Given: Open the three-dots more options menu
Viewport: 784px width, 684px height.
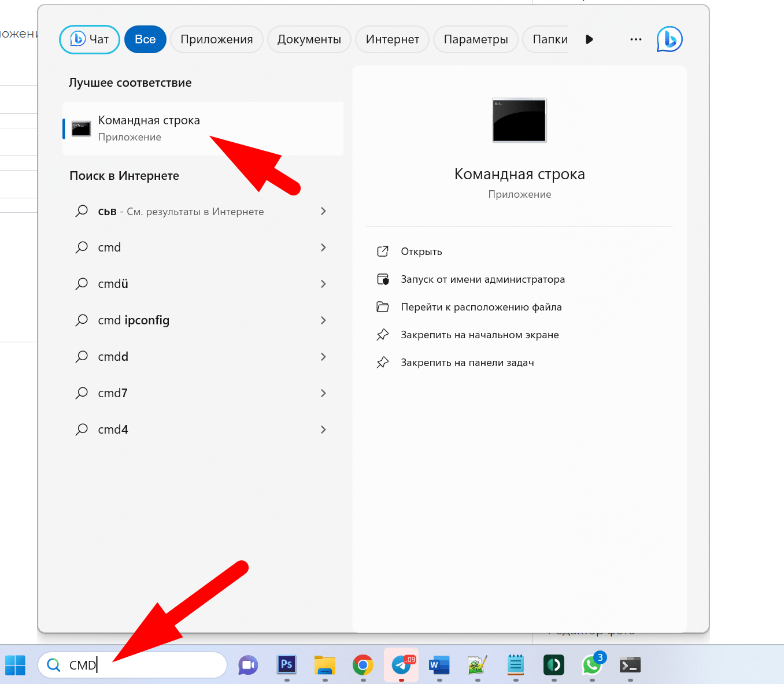Looking at the screenshot, I should pos(636,39).
